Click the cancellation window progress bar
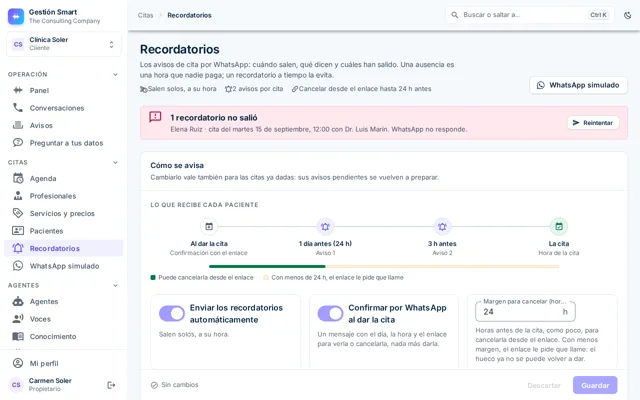This screenshot has width=640, height=400. click(384, 266)
